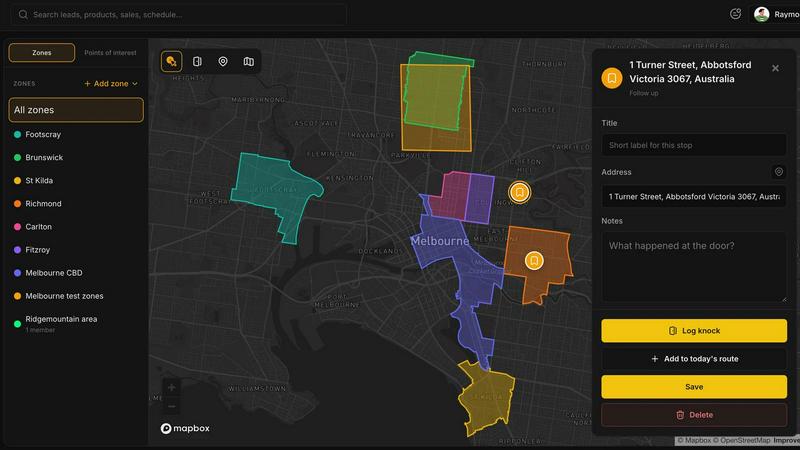This screenshot has height=450, width=800.
Task: Zoom in the map with plus button
Action: (171, 388)
